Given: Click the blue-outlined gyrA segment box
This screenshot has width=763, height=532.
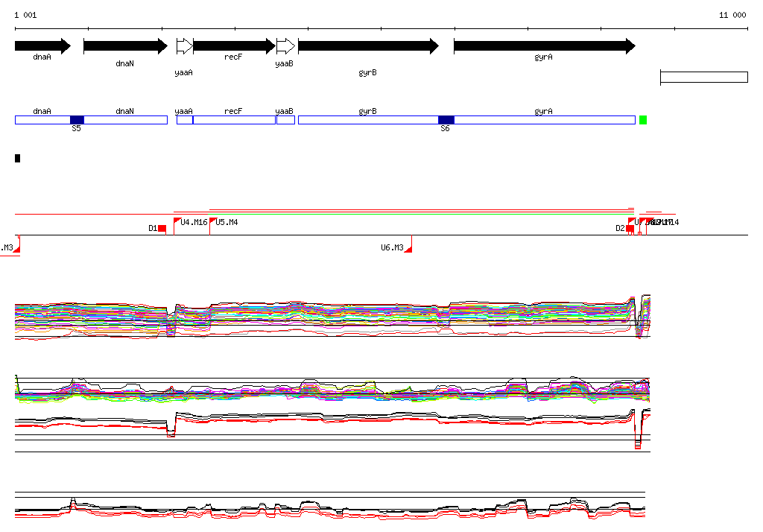Looking at the screenshot, I should (545, 120).
